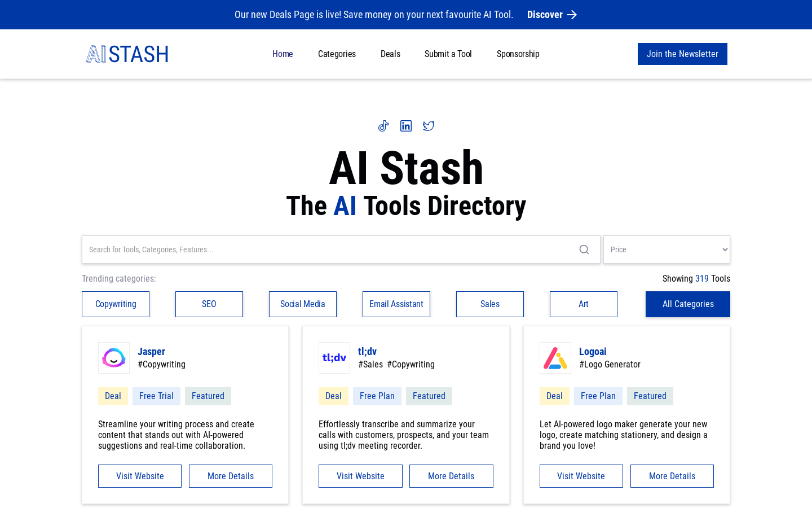Open More Details for tl;dv
Viewport: 812px width, 508px height.
point(451,476)
